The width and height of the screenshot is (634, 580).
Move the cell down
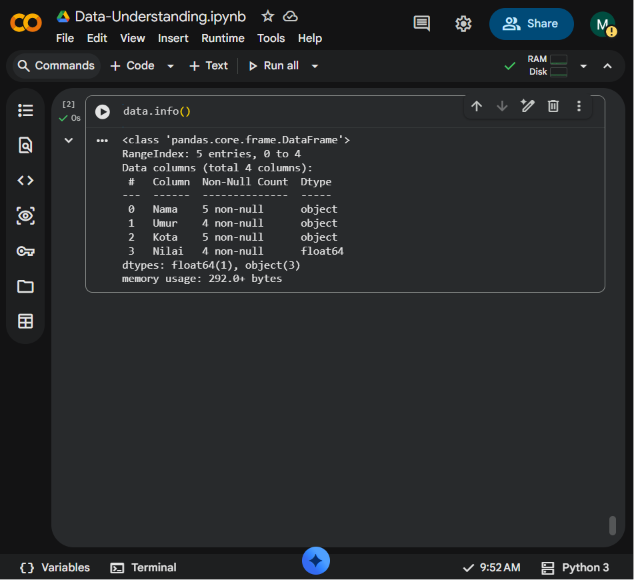click(502, 106)
